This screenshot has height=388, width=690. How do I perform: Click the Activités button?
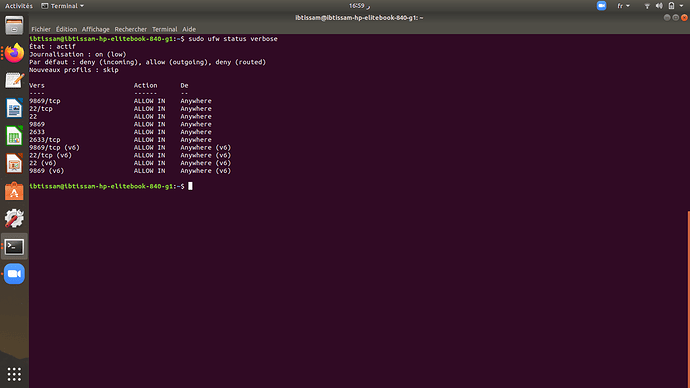18,6
